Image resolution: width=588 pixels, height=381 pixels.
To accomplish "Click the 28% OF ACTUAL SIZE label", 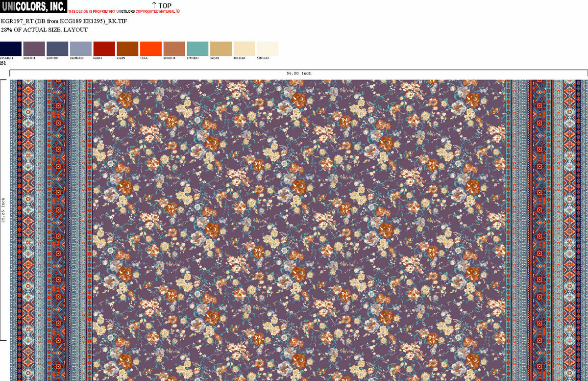I will tap(44, 30).
